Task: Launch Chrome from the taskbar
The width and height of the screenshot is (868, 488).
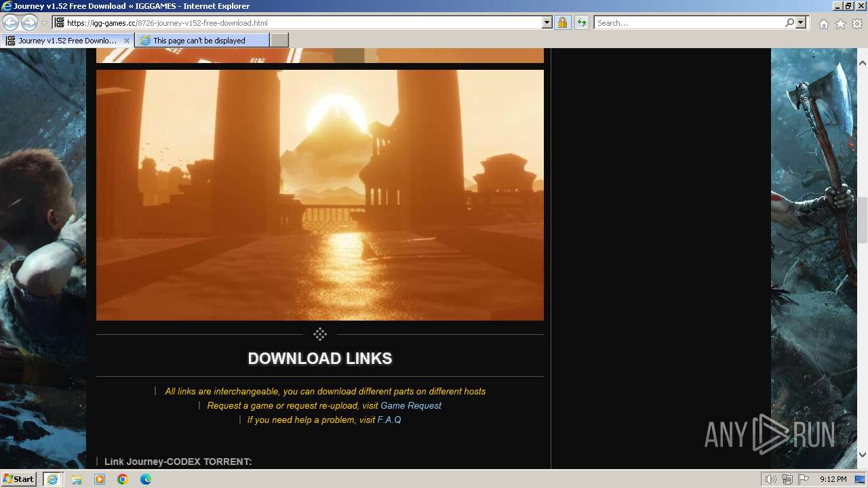Action: click(123, 479)
